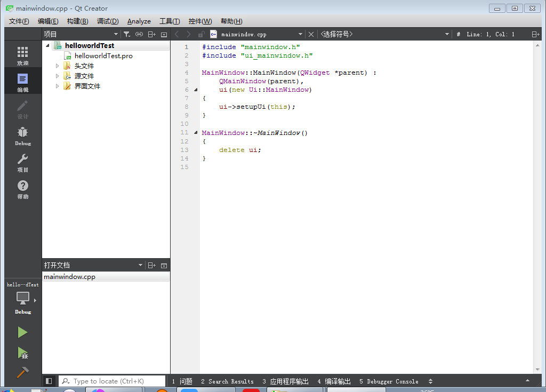
Task: Expand the 源文件 sources folder
Action: 57,76
